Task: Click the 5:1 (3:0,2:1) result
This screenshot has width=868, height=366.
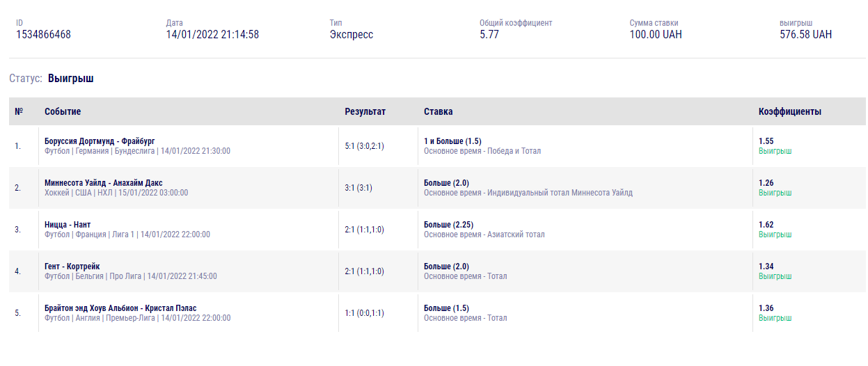Action: pyautogui.click(x=364, y=146)
